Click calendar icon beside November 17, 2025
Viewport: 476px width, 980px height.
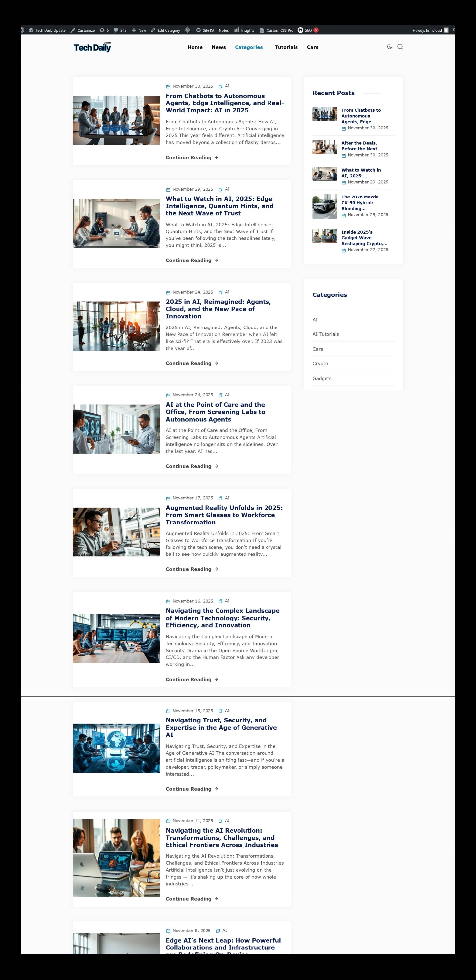[x=168, y=498]
